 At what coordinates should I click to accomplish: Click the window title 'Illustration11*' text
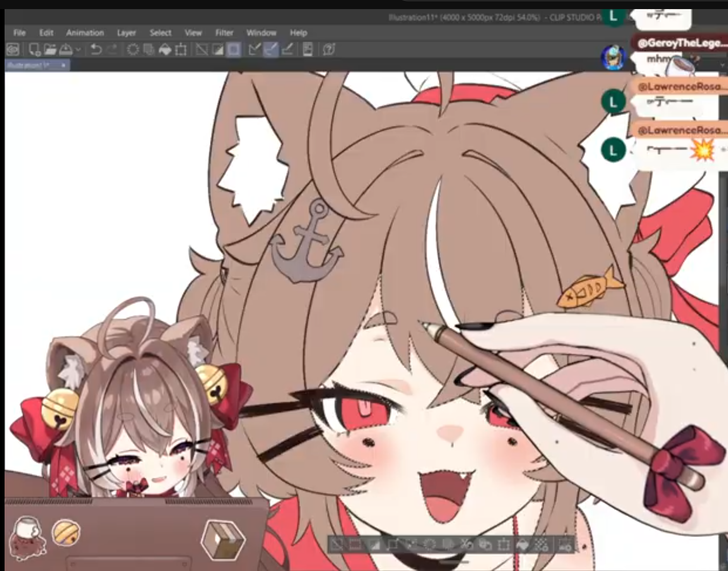click(412, 17)
